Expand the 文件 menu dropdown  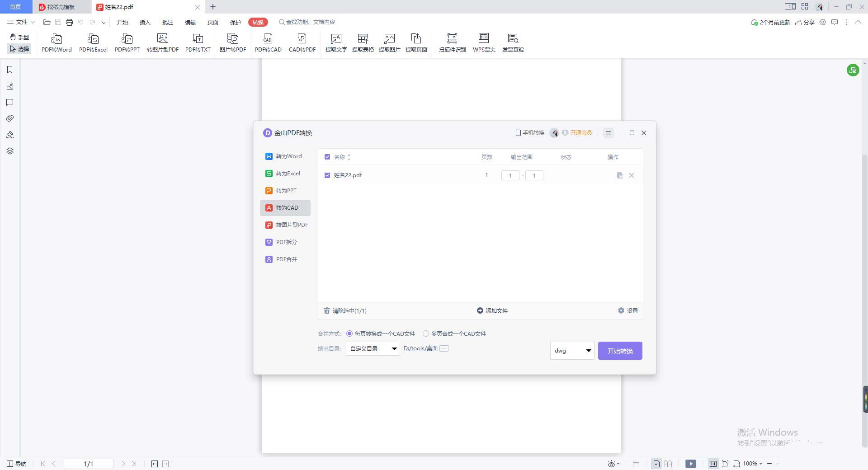[x=21, y=22]
